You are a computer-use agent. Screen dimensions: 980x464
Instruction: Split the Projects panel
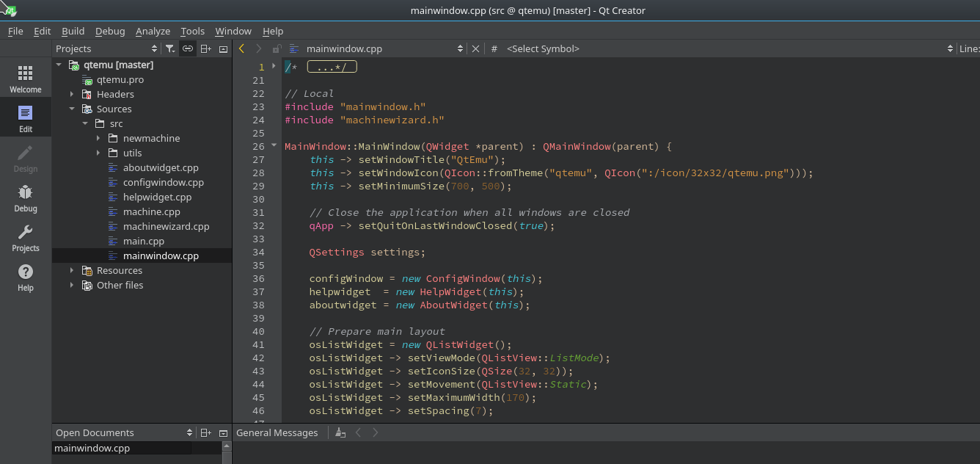pos(206,48)
